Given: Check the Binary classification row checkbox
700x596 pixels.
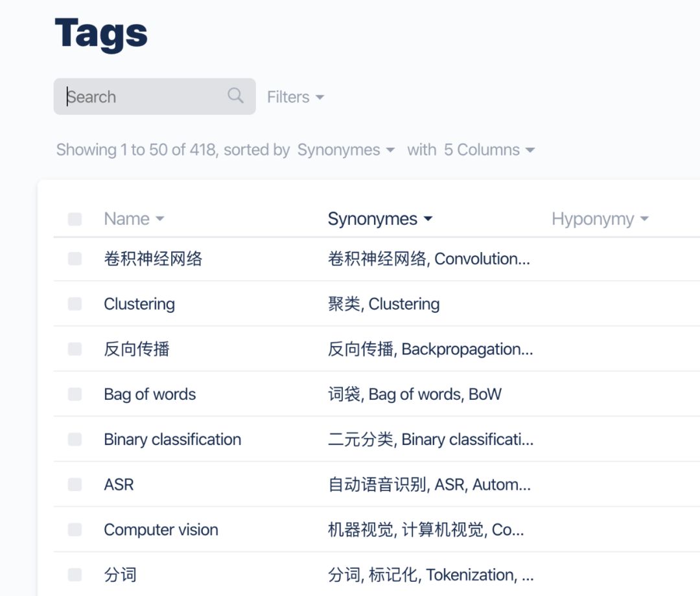Looking at the screenshot, I should 75,439.
